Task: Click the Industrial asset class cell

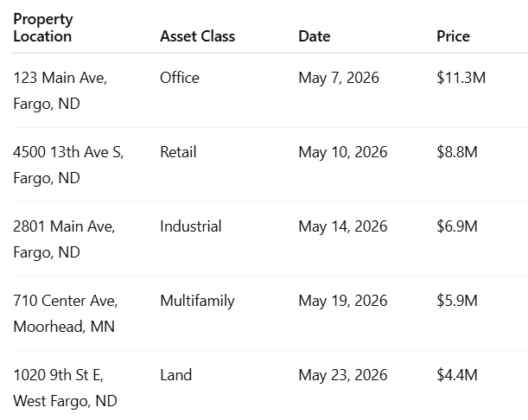Action: click(x=191, y=226)
